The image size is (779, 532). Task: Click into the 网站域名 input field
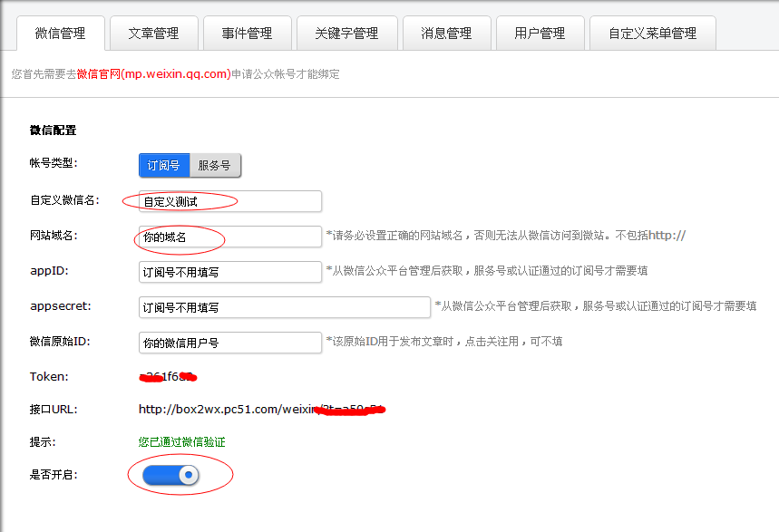(230, 237)
